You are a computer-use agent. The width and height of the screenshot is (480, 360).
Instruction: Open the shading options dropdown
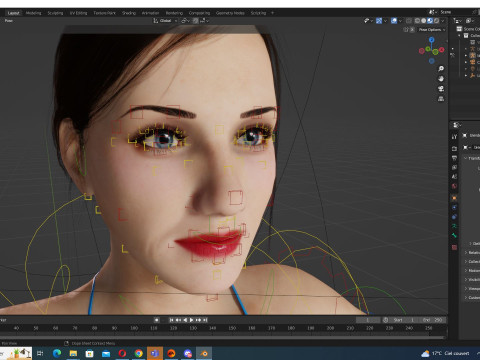click(x=443, y=21)
